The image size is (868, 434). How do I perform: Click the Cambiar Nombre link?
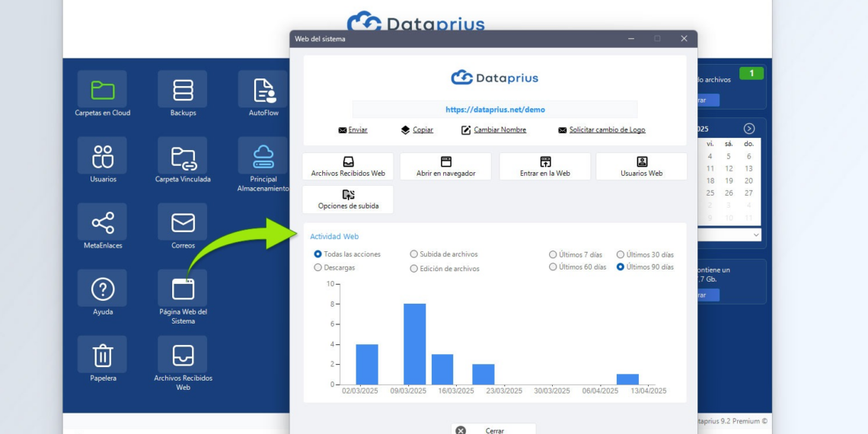click(x=494, y=130)
